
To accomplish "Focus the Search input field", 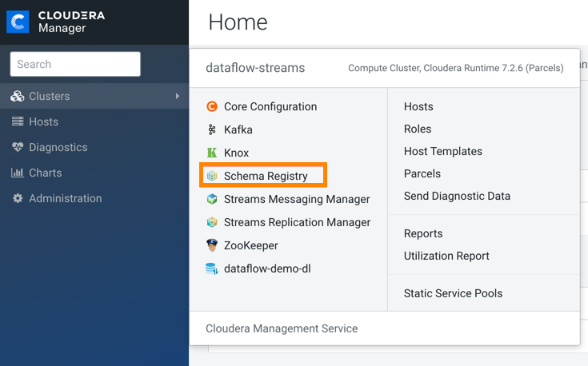I will click(x=75, y=64).
